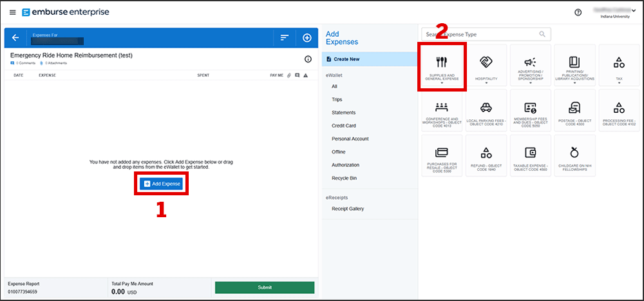Image resolution: width=644 pixels, height=301 pixels.
Task: Open the hamburger navigation menu
Action: click(x=13, y=12)
